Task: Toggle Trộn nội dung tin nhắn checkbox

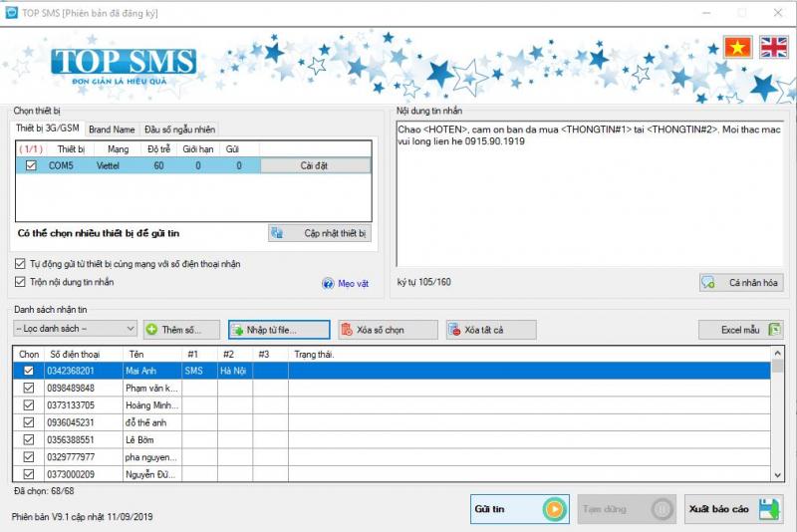Action: point(21,282)
